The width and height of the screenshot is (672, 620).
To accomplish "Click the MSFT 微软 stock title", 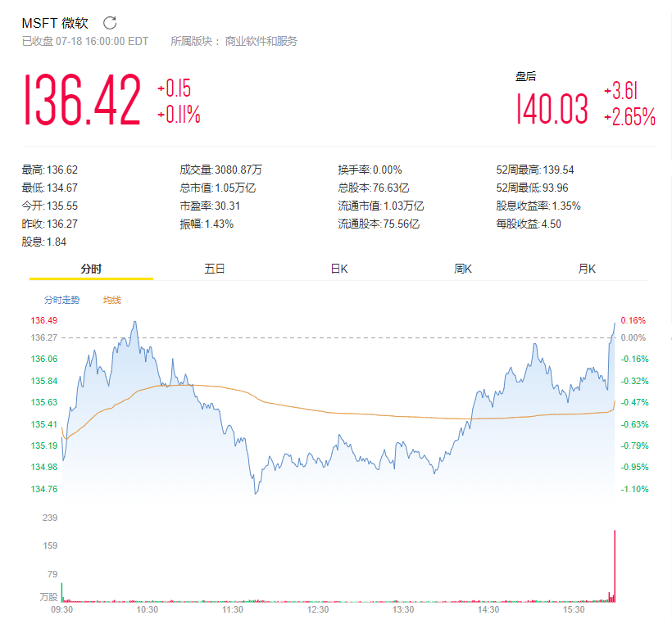I will click(x=55, y=23).
